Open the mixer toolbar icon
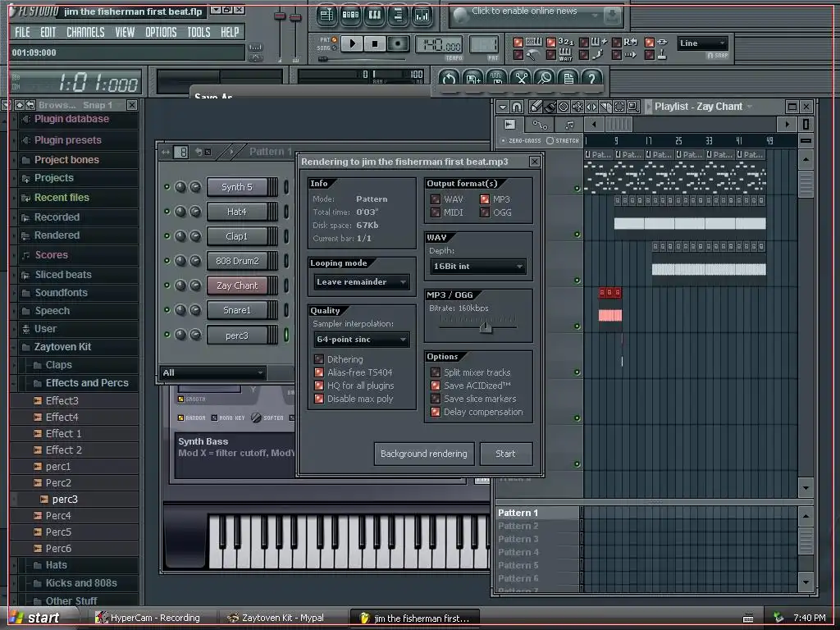Image resolution: width=840 pixels, height=630 pixels. 422,16
